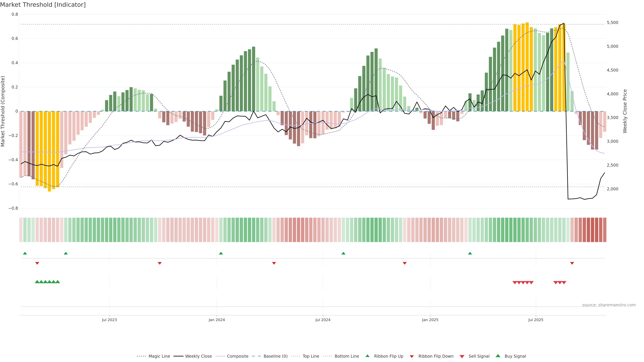Click the Top Line legend entry

[x=311, y=356]
